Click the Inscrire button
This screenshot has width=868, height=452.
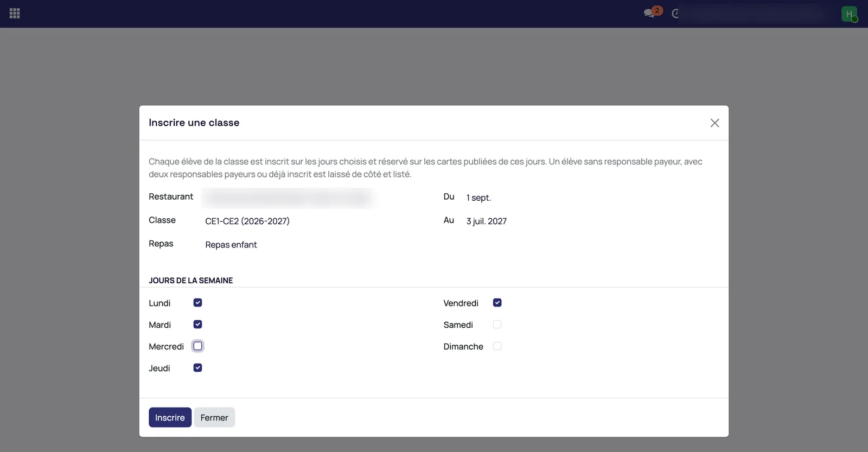pos(170,417)
